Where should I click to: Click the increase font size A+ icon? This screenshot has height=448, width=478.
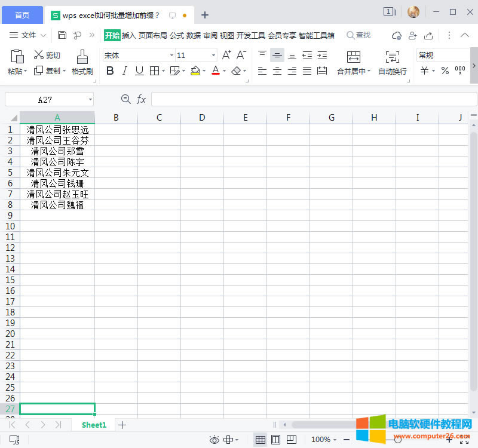226,55
